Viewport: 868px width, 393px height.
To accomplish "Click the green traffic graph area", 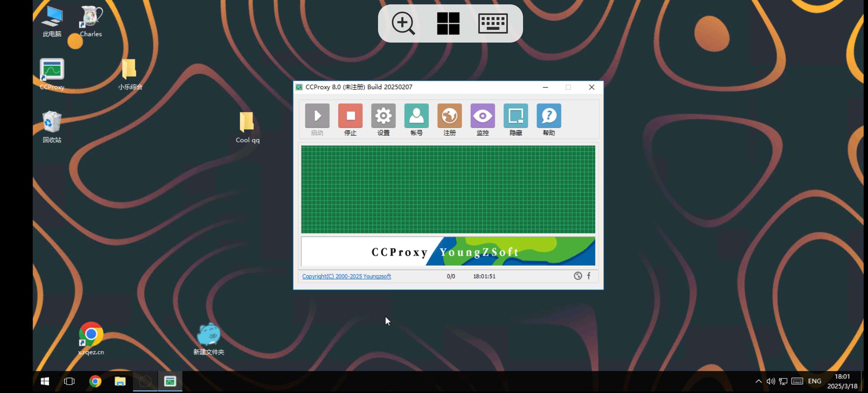I will 448,189.
